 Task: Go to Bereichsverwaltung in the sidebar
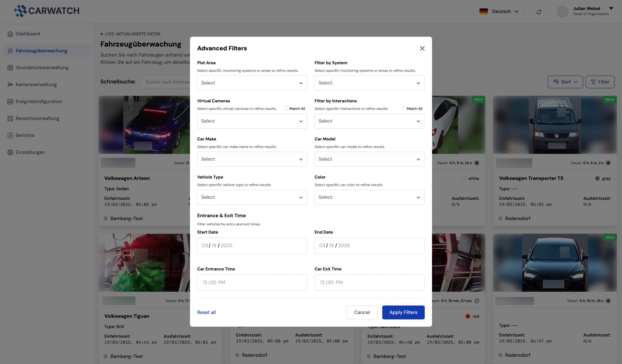pos(37,118)
